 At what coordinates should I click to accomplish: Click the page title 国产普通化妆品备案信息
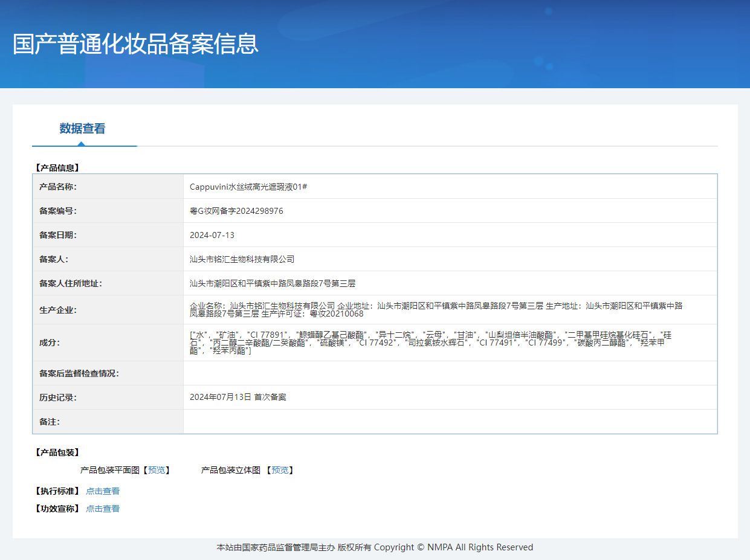[135, 44]
